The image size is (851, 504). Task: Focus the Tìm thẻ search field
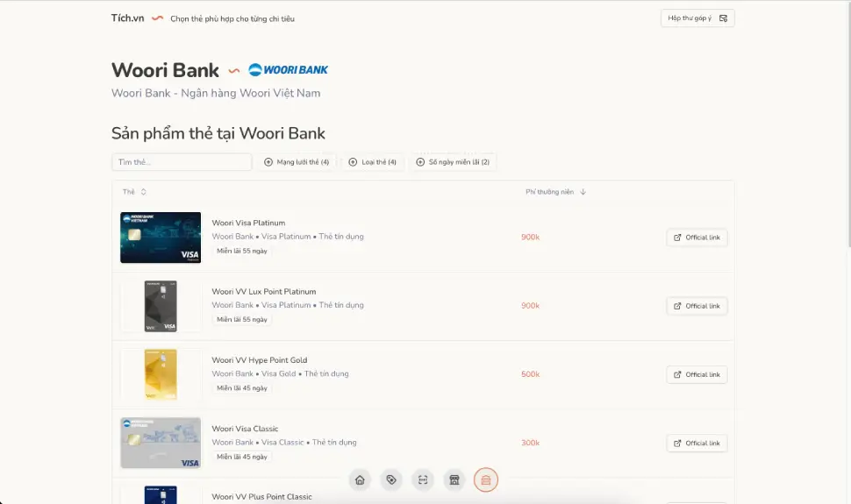coord(182,162)
